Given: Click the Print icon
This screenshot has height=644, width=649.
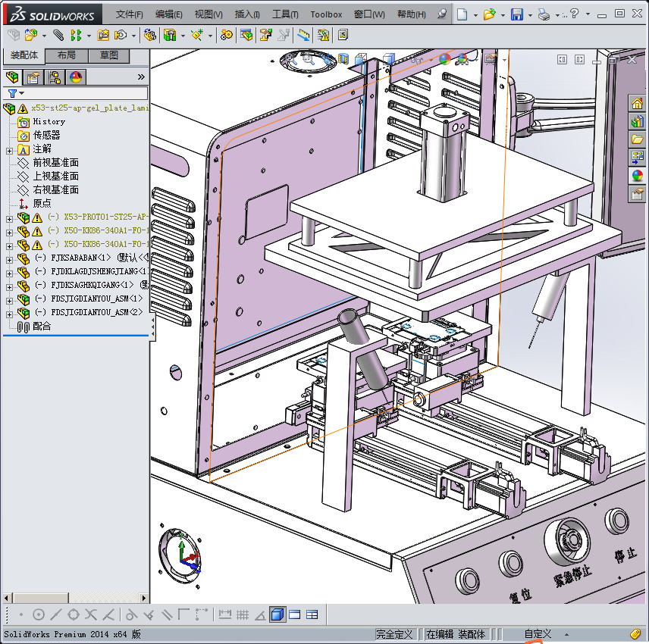Looking at the screenshot, I should pos(544,14).
